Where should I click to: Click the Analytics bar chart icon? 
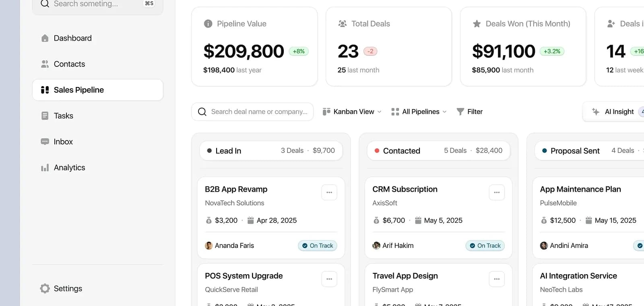point(45,167)
